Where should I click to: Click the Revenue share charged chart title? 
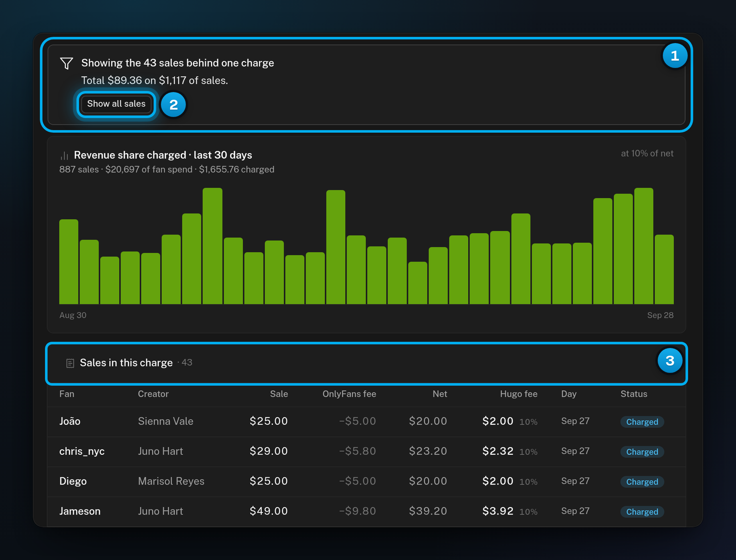pyautogui.click(x=163, y=155)
